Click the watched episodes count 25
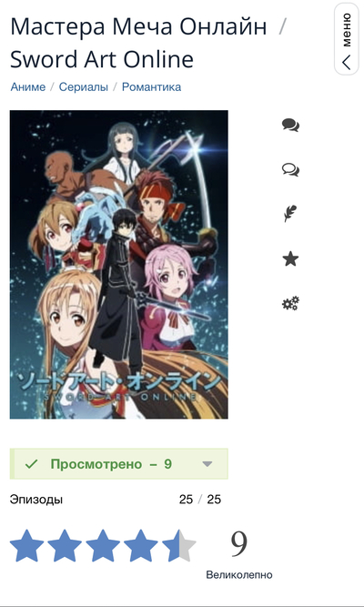 (x=186, y=500)
